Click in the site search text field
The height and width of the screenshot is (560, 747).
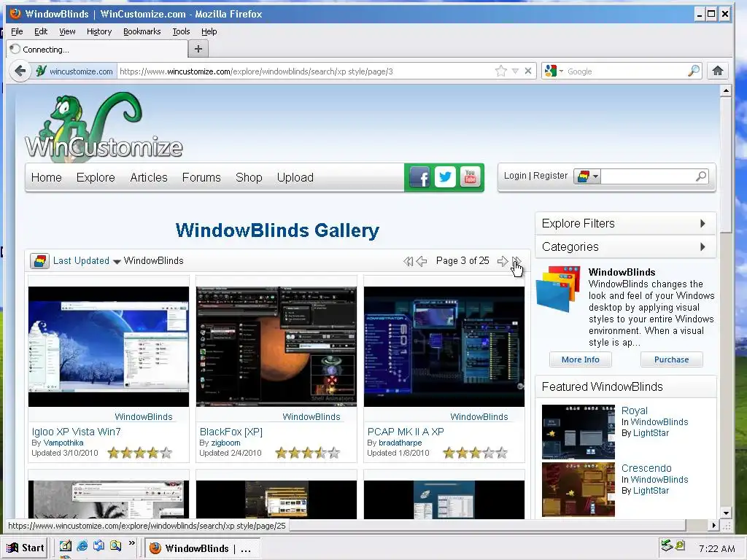coord(648,176)
